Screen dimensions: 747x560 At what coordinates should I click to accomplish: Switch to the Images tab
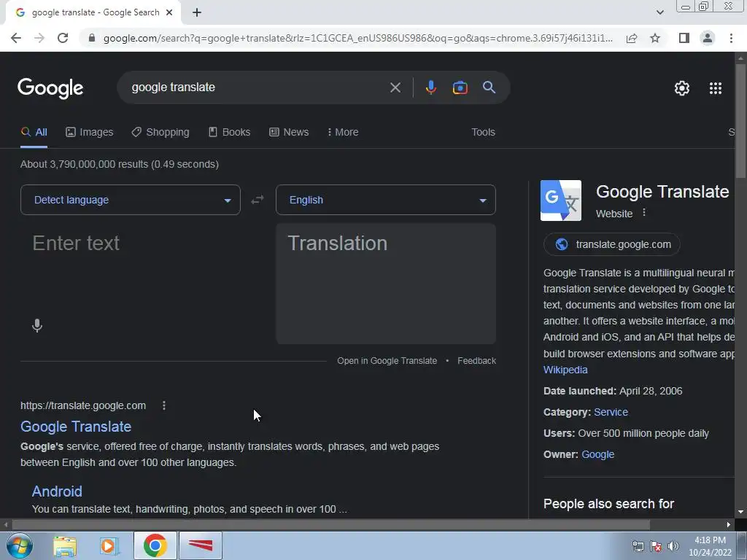(x=90, y=132)
